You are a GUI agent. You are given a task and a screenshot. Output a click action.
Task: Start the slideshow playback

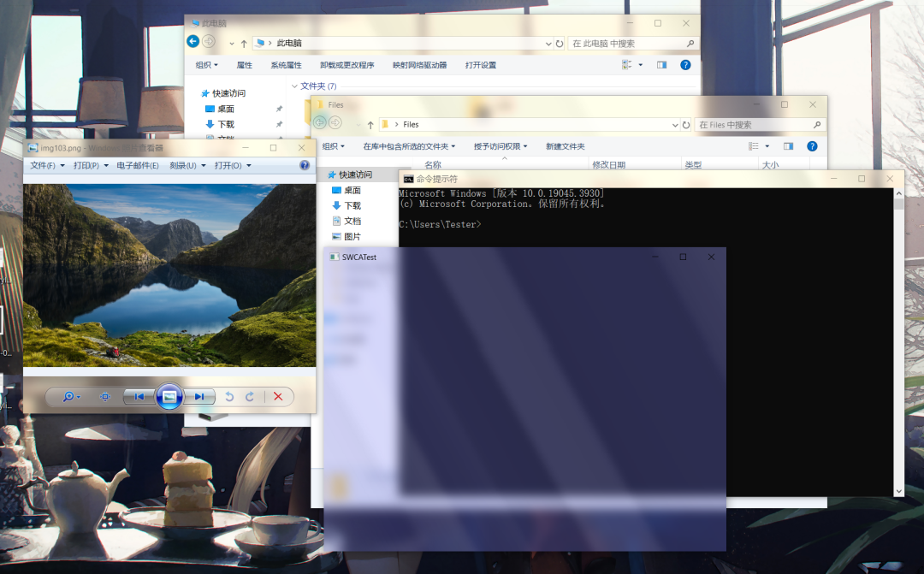point(169,396)
